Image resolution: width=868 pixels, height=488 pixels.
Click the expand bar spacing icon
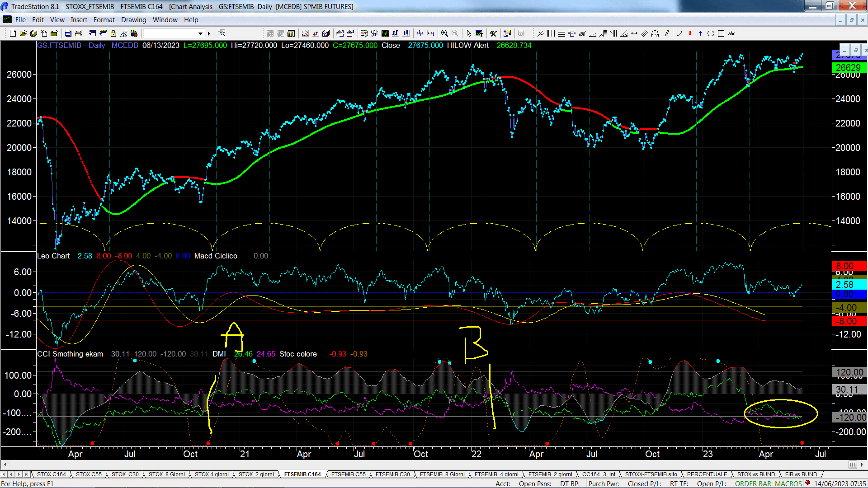point(430,33)
